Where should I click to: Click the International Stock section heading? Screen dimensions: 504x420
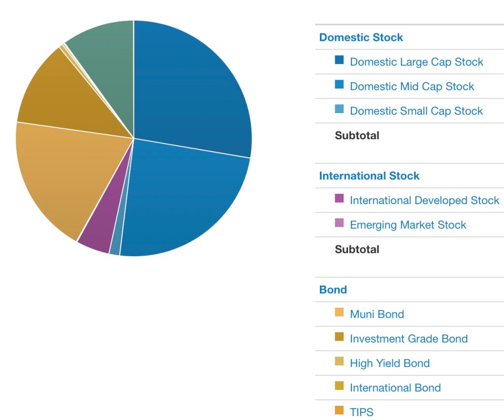pos(369,176)
